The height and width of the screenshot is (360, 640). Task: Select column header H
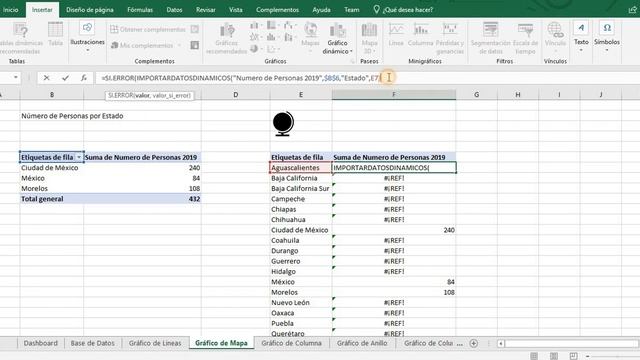(x=518, y=95)
